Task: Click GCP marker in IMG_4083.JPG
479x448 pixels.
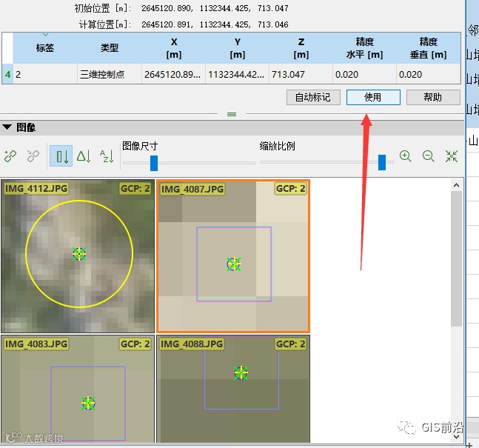Action: coord(88,404)
